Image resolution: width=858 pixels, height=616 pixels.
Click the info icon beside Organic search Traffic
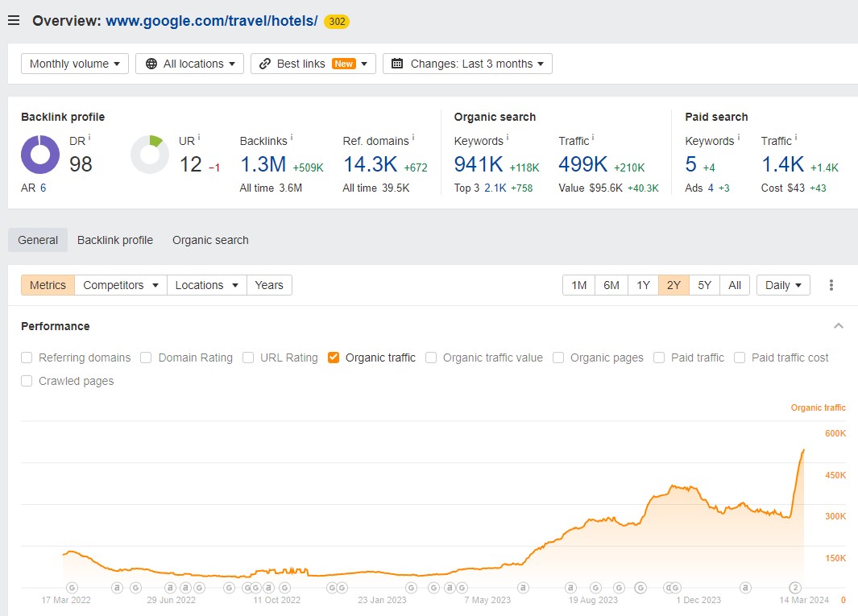(593, 138)
